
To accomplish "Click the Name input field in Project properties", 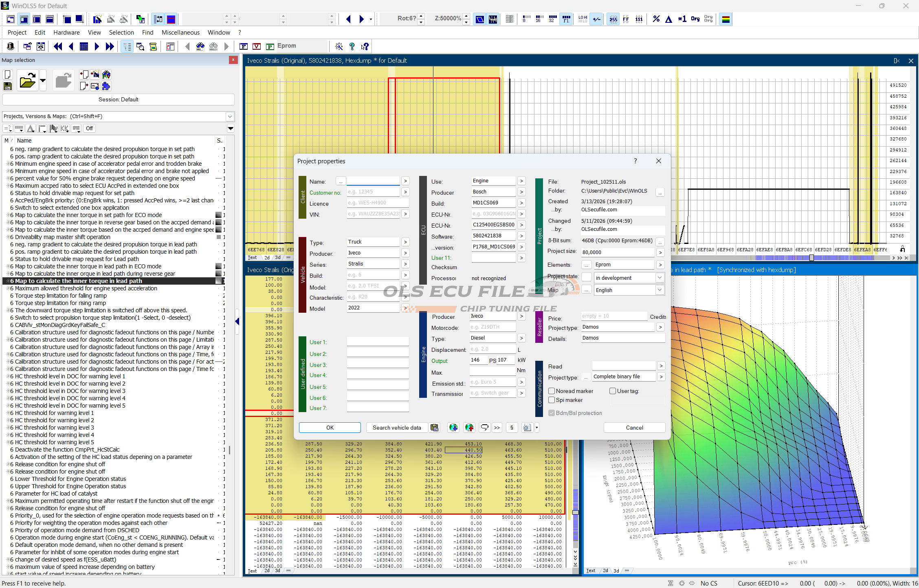I will click(x=373, y=181).
